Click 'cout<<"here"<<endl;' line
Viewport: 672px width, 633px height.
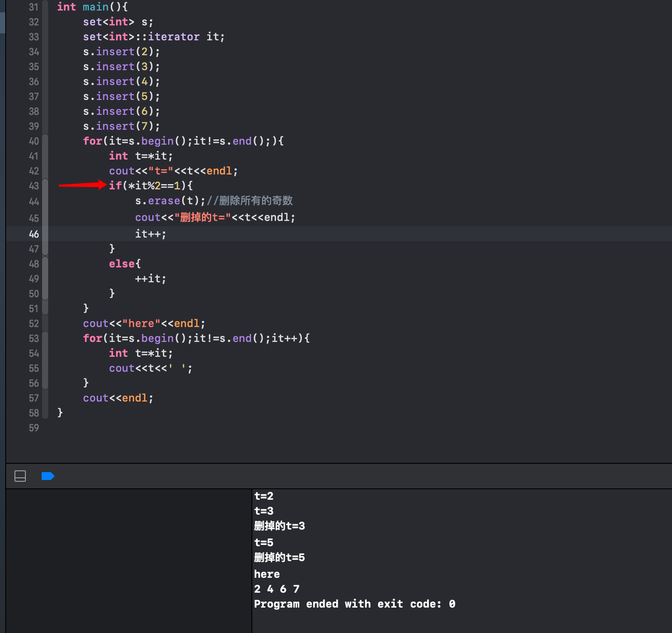pos(144,324)
